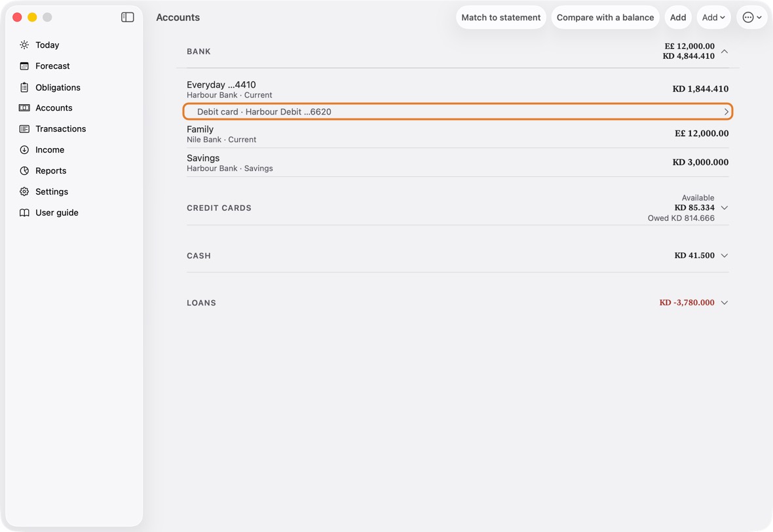773x532 pixels.
Task: Expand the CREDIT CARDS section chevron
Action: (x=724, y=208)
